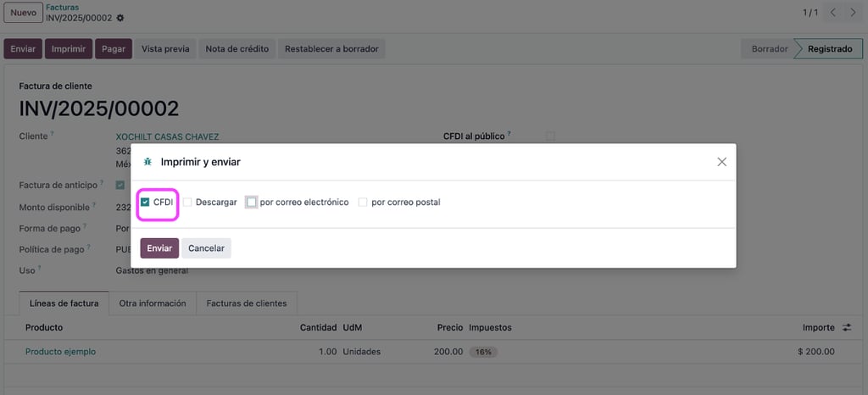Toggle the CFDI al público checkbox

550,136
